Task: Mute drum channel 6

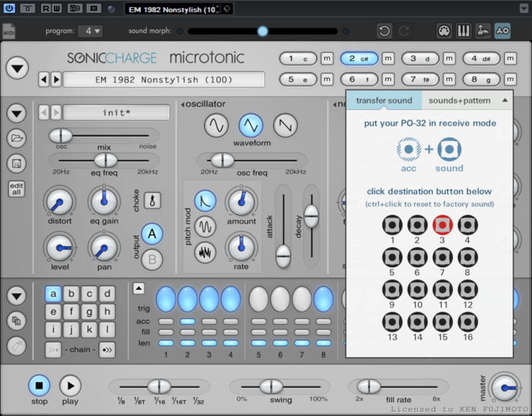Action: pos(388,79)
